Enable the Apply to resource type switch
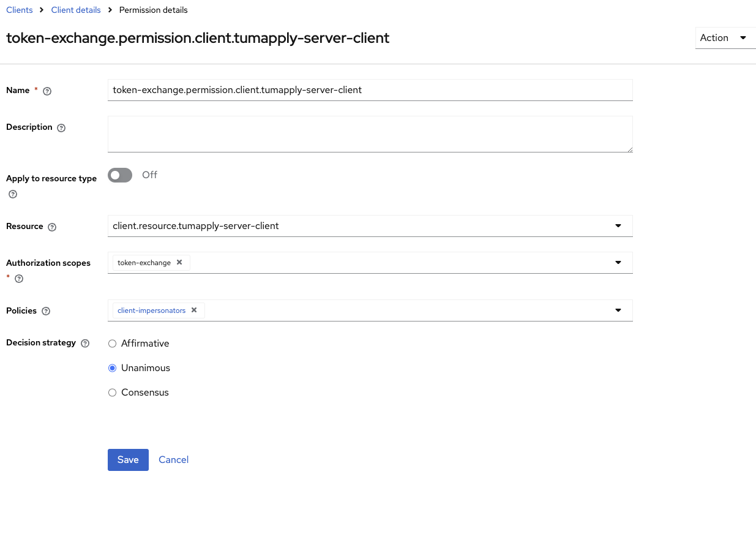The width and height of the screenshot is (756, 553). pos(120,175)
